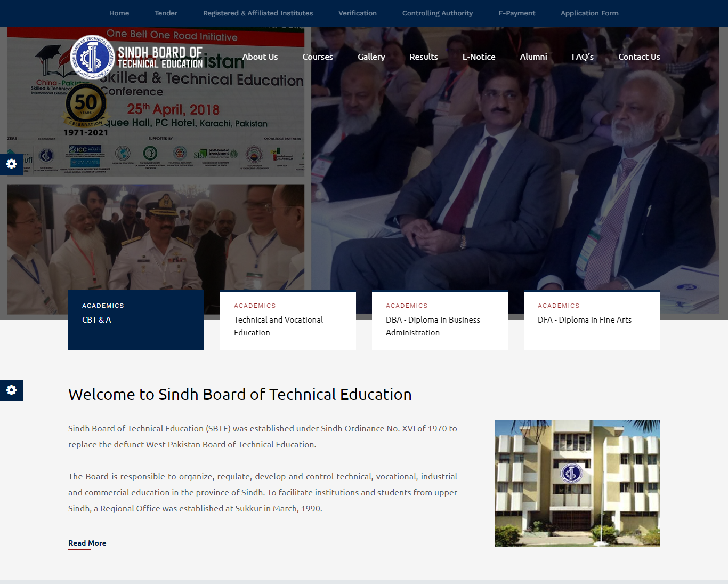Click the 50 Years Celebration badge

86,109
